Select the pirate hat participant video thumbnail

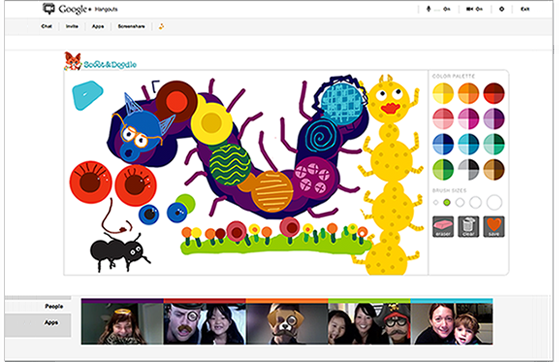point(369,324)
